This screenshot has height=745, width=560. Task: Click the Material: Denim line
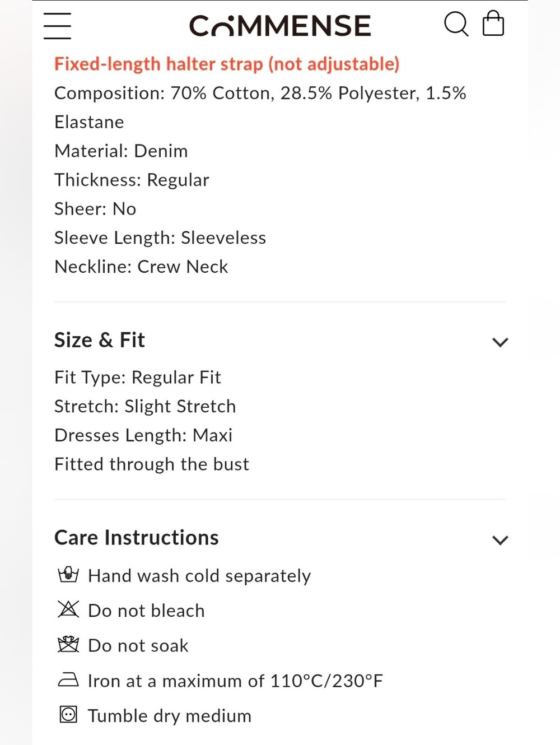point(121,151)
